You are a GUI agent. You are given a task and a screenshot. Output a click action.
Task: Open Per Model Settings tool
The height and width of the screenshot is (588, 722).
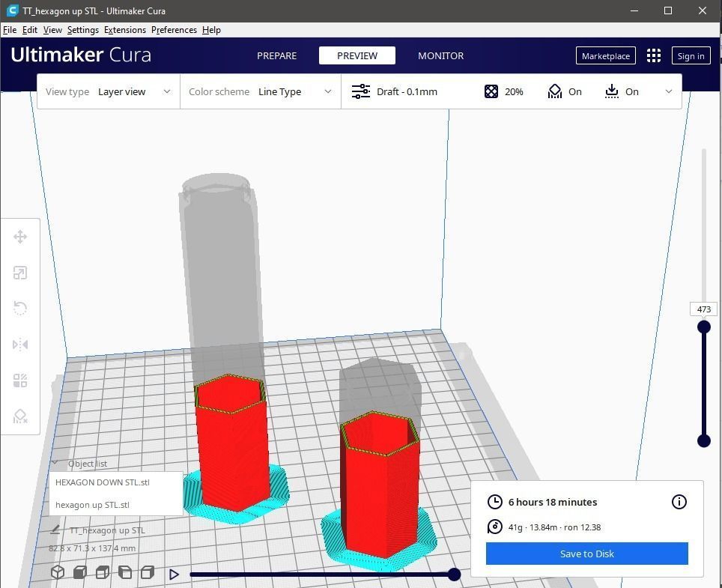click(19, 381)
